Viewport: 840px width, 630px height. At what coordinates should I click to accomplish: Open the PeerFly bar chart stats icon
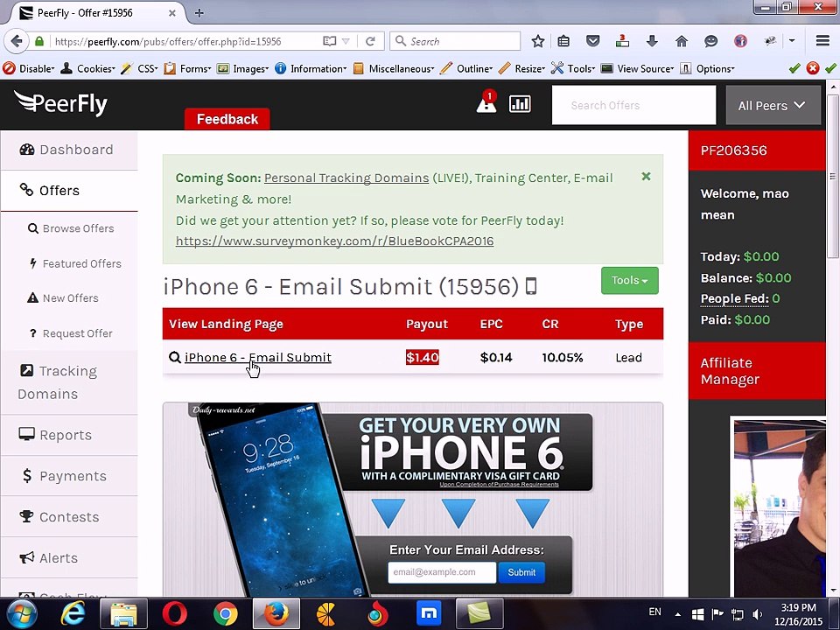tap(520, 103)
